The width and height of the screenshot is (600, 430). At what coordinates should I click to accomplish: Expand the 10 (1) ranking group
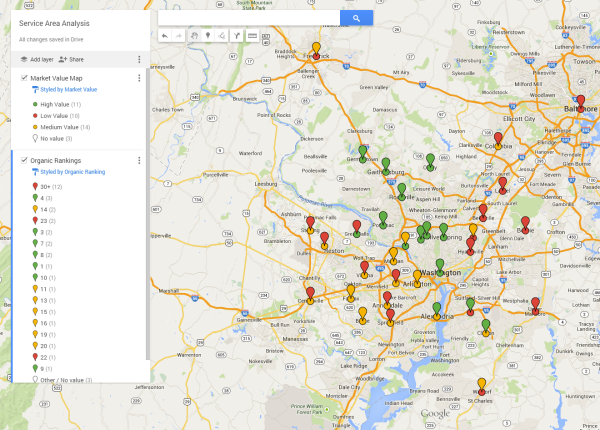(44, 278)
